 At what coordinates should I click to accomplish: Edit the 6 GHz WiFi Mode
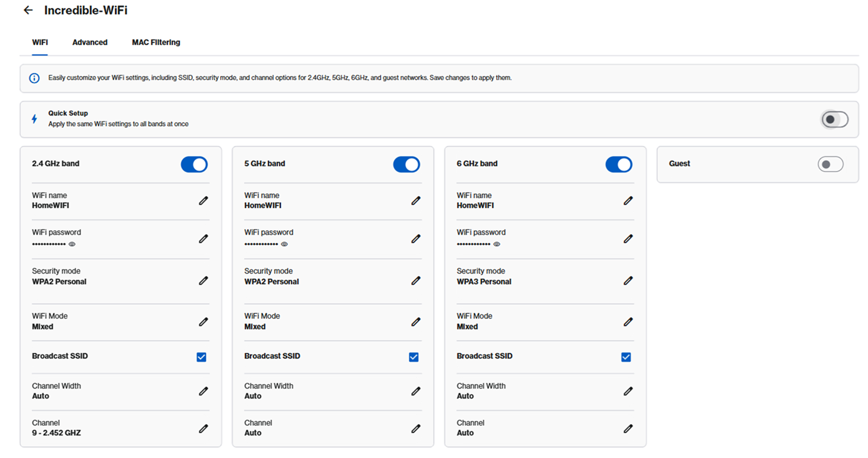point(628,321)
